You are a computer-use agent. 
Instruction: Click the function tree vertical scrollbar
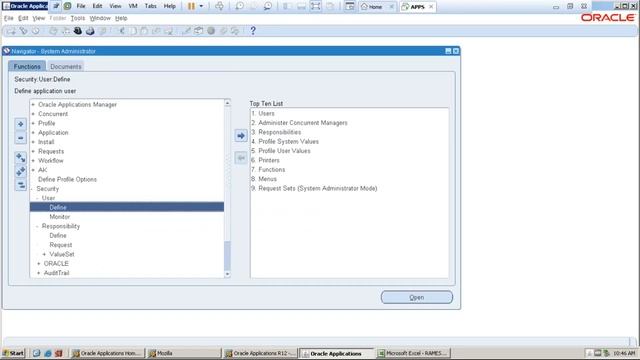coord(227,188)
